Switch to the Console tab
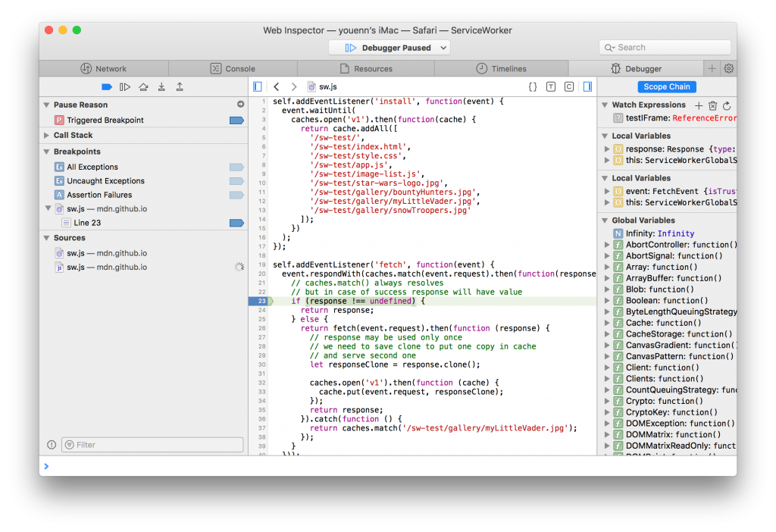 point(233,67)
